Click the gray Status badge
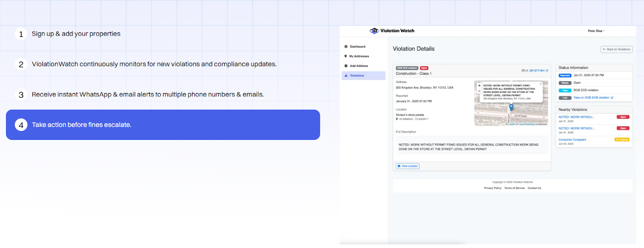The height and width of the screenshot is (248, 644). (x=565, y=83)
